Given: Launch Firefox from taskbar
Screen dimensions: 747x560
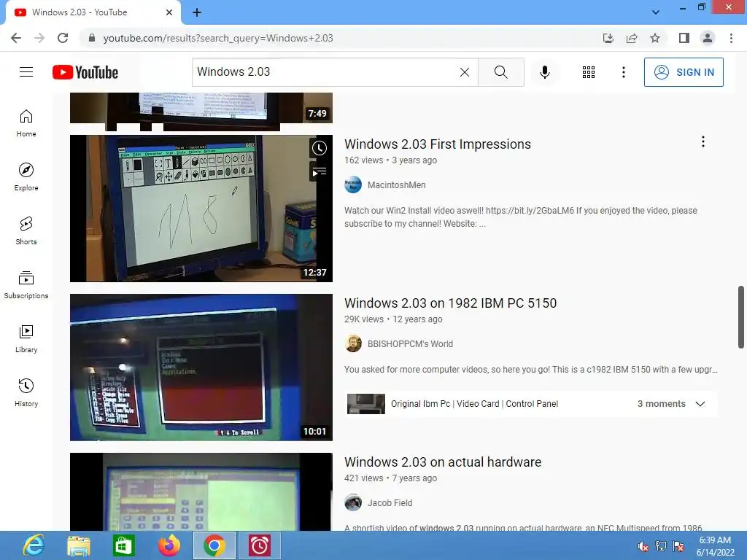Looking at the screenshot, I should click(169, 545).
